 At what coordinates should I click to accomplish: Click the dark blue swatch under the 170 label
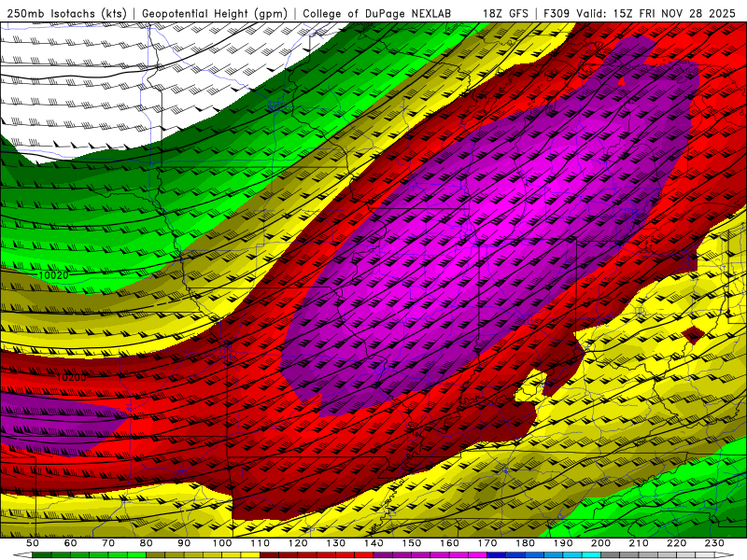click(x=497, y=555)
